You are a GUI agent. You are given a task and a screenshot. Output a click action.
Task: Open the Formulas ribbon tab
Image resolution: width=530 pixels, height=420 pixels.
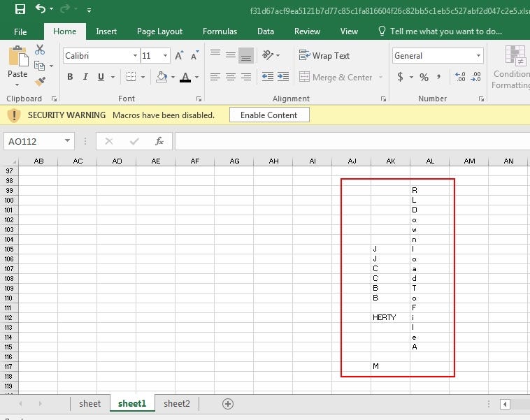pos(220,31)
